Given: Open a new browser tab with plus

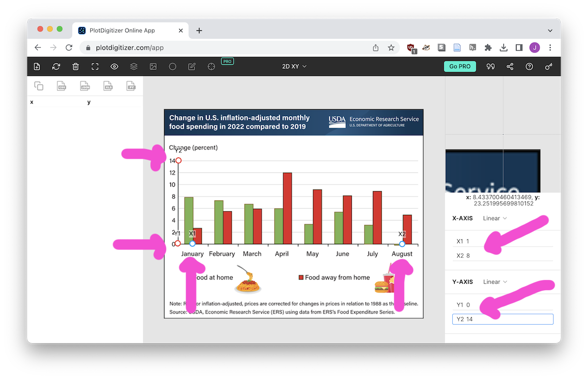Looking at the screenshot, I should pyautogui.click(x=199, y=30).
